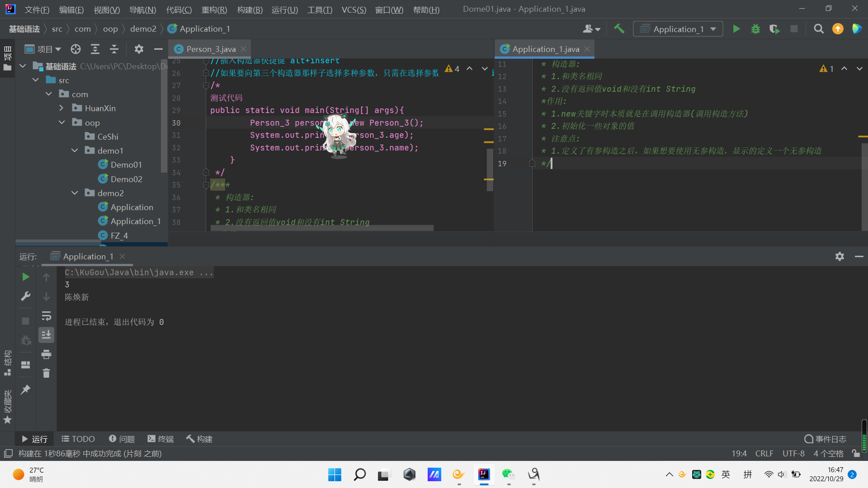Collapse the demo2 folder
This screenshot has width=868, height=488.
point(75,193)
